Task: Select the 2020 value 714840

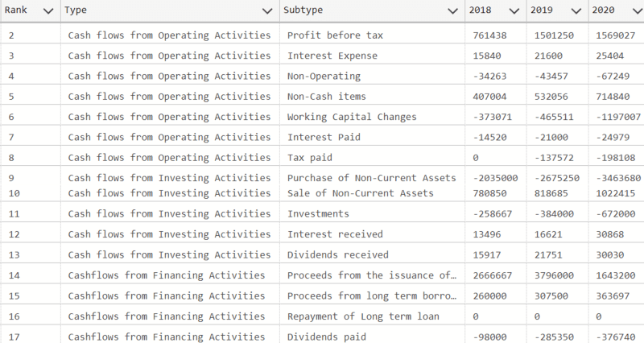Action: coord(613,97)
